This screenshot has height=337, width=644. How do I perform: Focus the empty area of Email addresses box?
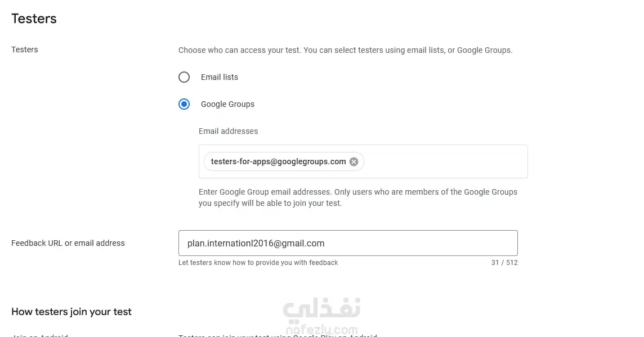445,161
